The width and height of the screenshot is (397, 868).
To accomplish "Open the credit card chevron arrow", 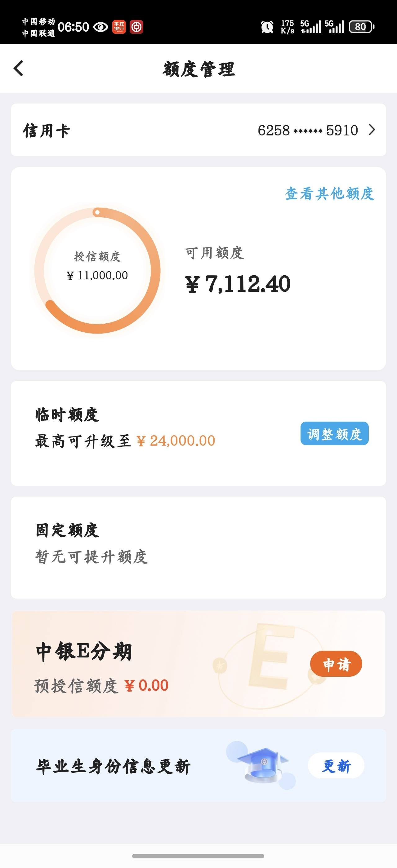I will click(x=372, y=130).
